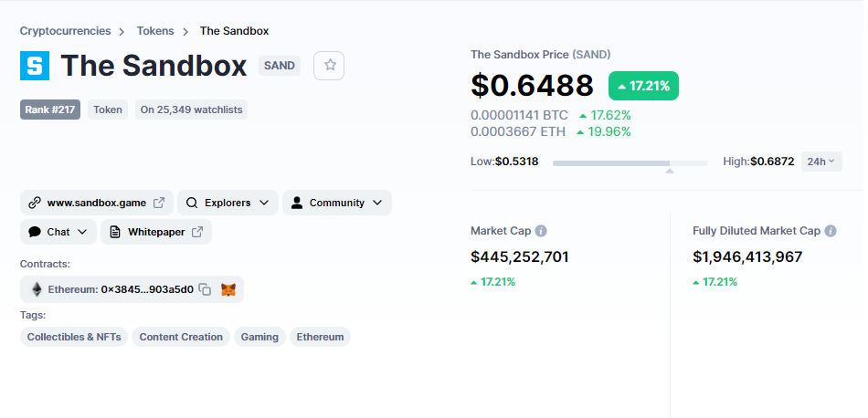Click the Collectibles & NFTs tag
This screenshot has height=418, width=868.
pyautogui.click(x=74, y=337)
